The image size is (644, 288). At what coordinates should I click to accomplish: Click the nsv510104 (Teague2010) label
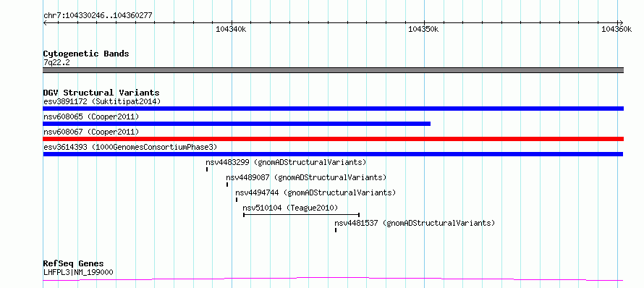[290, 208]
